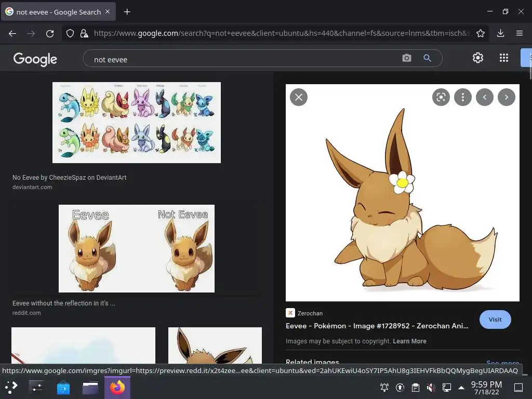The width and height of the screenshot is (532, 399).
Task: Close the 'not eevee - Google Search' tab
Action: [x=108, y=11]
